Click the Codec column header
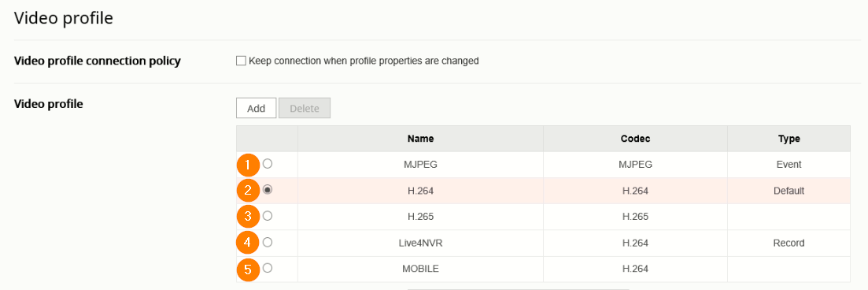This screenshot has height=290, width=868. coord(635,139)
